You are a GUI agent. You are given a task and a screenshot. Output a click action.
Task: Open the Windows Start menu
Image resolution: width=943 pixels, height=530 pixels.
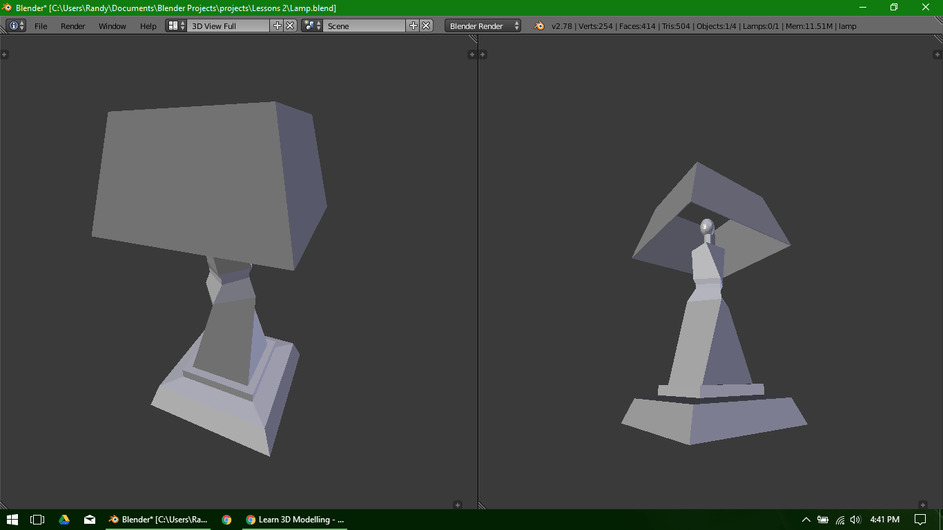coord(11,520)
